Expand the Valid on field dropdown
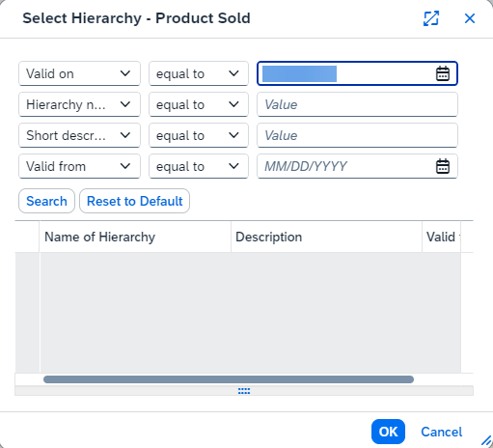The height and width of the screenshot is (448, 493). [x=79, y=73]
